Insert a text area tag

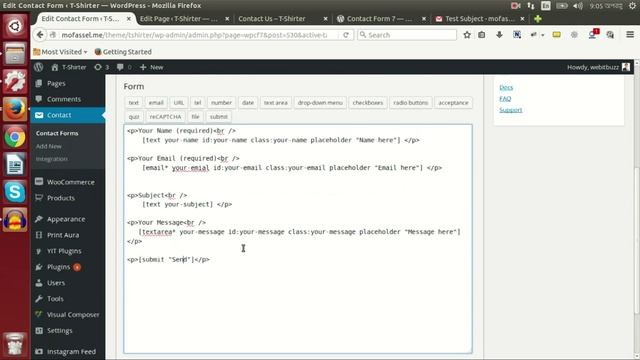pos(276,103)
